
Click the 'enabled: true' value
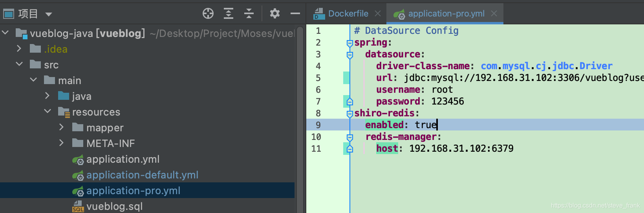pyautogui.click(x=426, y=125)
